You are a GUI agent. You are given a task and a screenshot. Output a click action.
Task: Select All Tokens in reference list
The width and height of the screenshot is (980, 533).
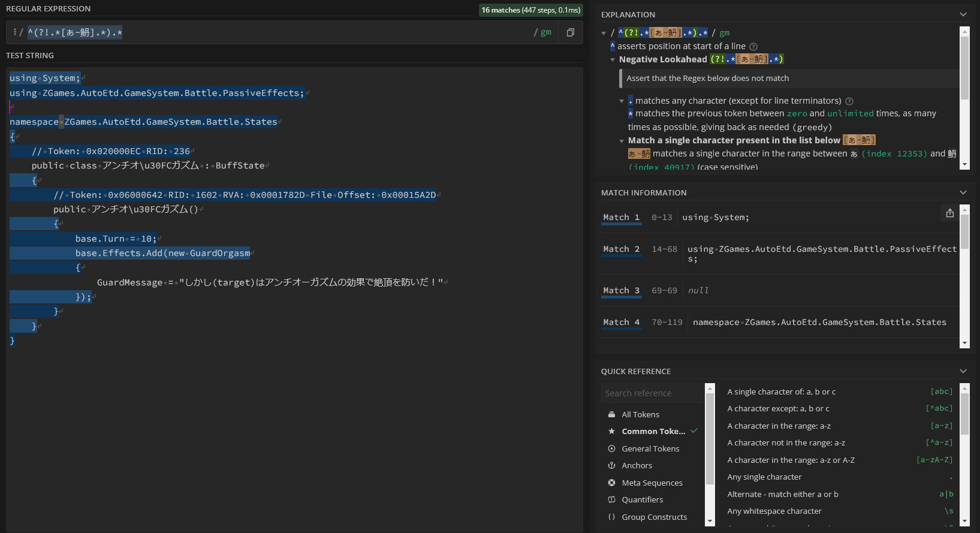640,415
